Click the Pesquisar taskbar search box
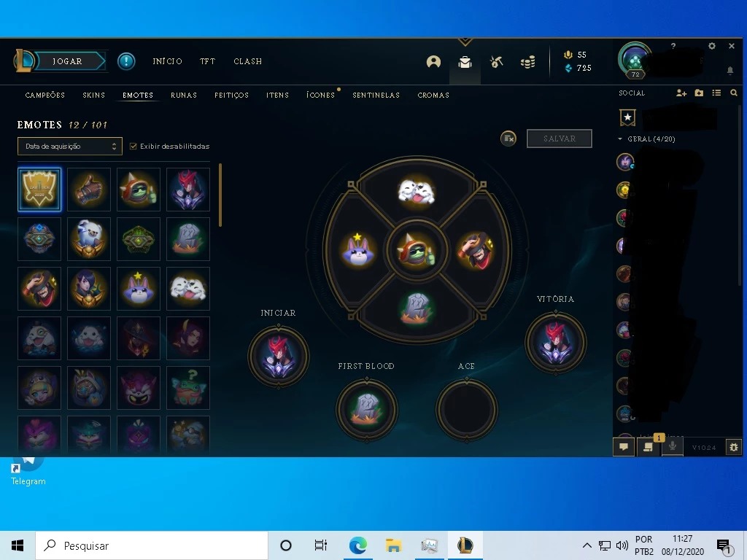The image size is (747, 560). pos(152,545)
